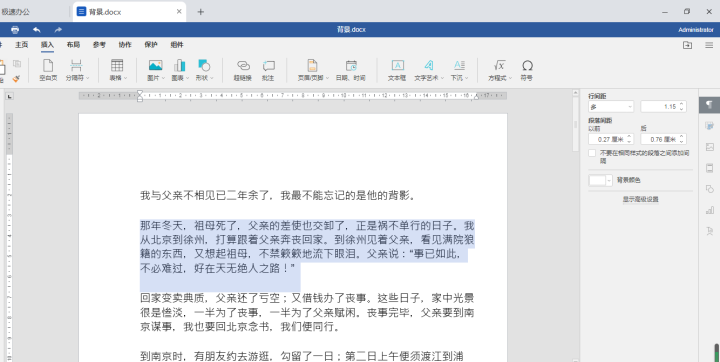Open paragraph settings sidebar icon
720x362 pixels.
coord(709,105)
